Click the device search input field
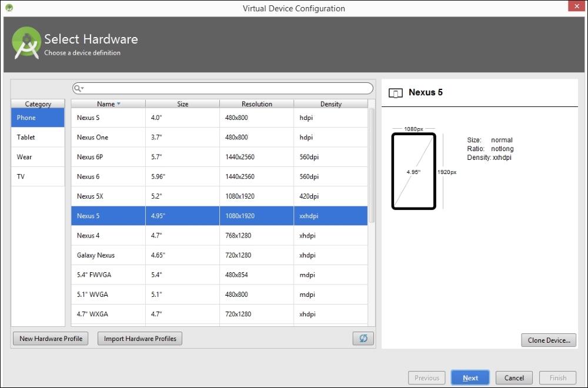This screenshot has height=388, width=588. [x=226, y=88]
